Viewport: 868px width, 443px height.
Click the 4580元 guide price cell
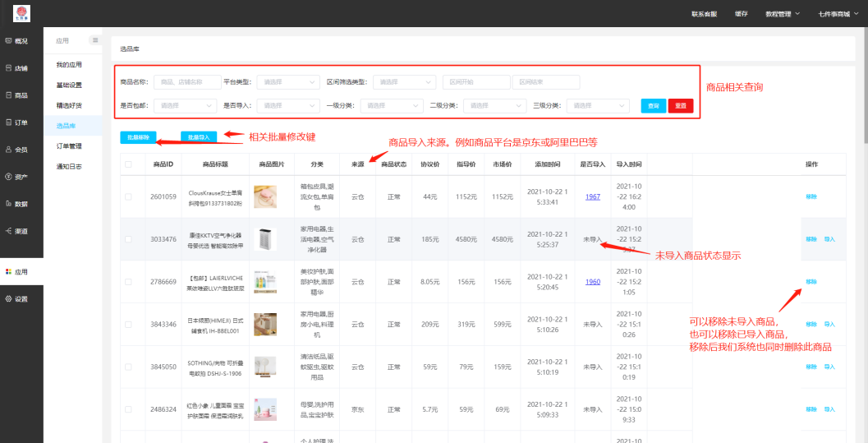point(466,239)
